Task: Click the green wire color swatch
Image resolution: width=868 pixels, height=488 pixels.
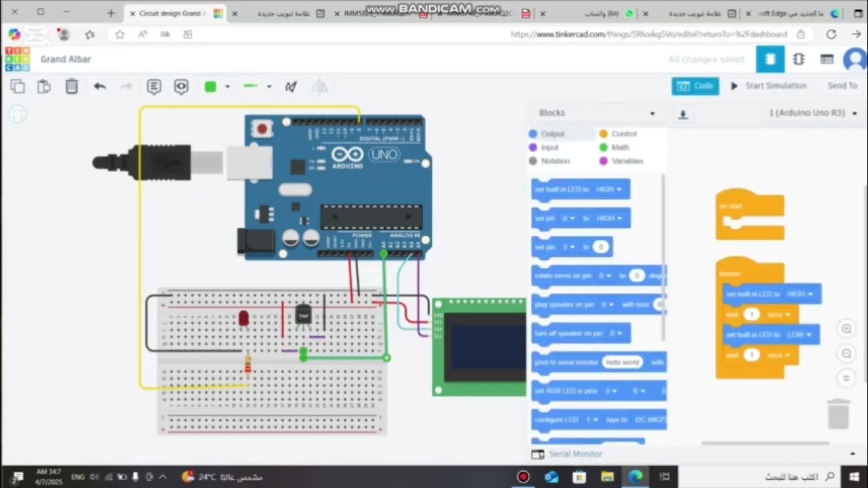Action: click(x=210, y=87)
